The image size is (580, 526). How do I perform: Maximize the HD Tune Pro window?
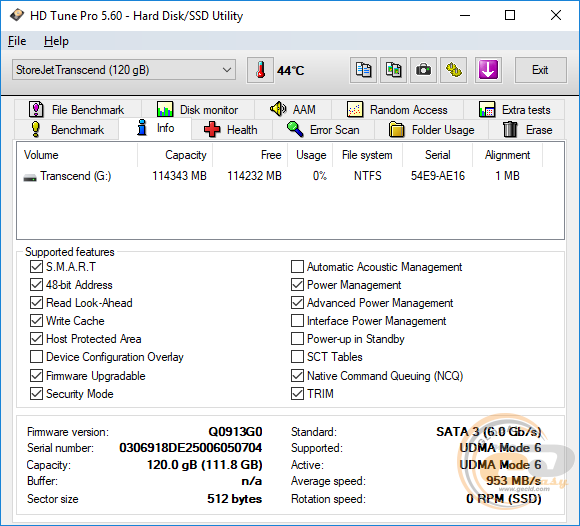click(510, 16)
